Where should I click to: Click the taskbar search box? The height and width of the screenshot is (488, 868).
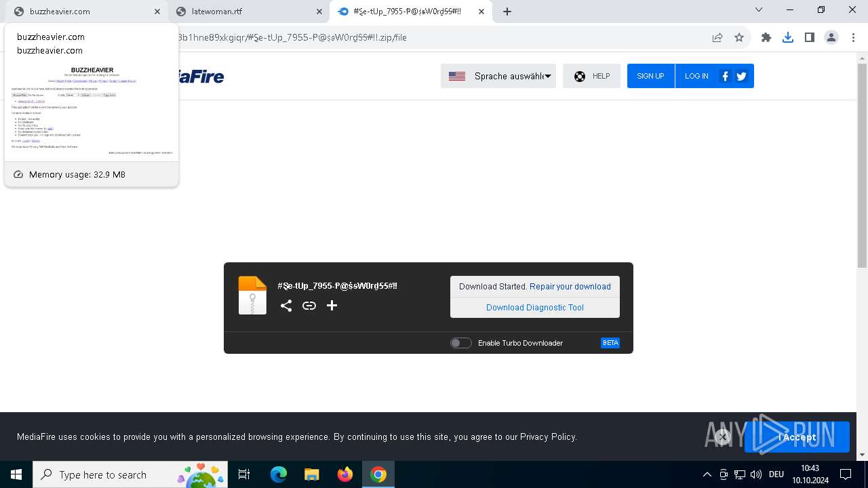(x=131, y=474)
